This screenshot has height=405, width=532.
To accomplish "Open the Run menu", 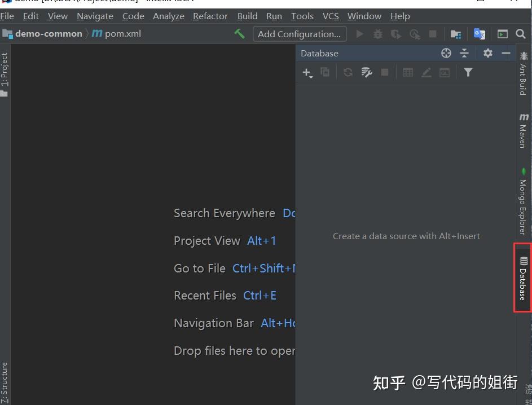I will click(274, 16).
